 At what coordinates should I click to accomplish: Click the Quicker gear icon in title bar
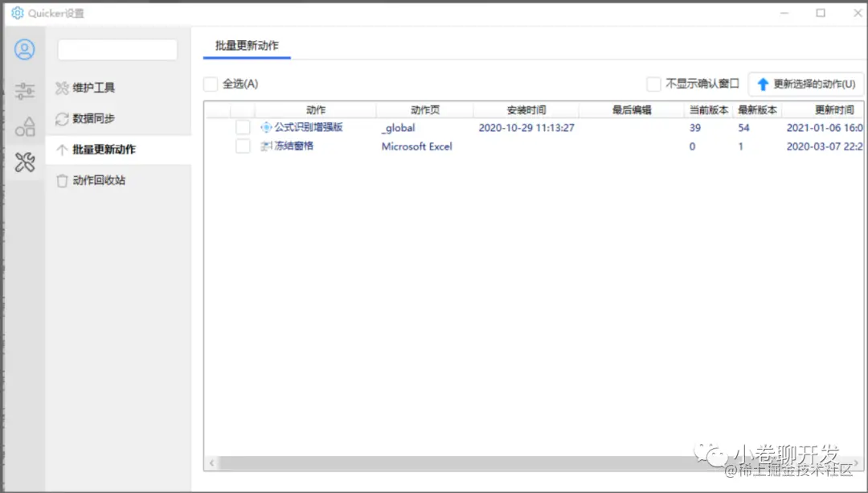point(18,13)
